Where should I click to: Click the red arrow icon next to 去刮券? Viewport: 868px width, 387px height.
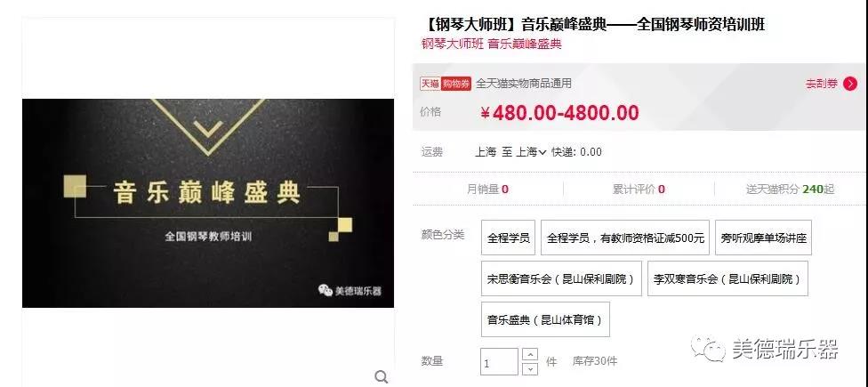point(849,84)
